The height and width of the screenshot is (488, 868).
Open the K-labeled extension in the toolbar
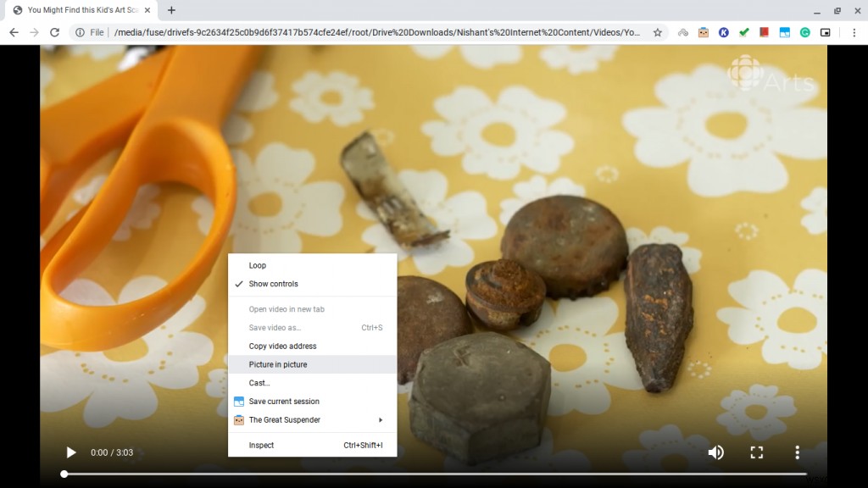724,32
